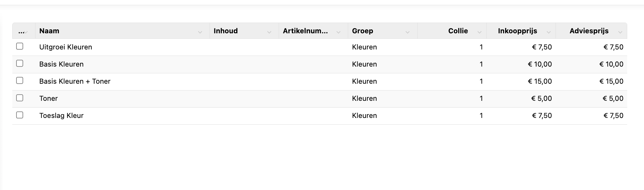
Task: Open the ellipsis column header menu
Action: (x=22, y=31)
